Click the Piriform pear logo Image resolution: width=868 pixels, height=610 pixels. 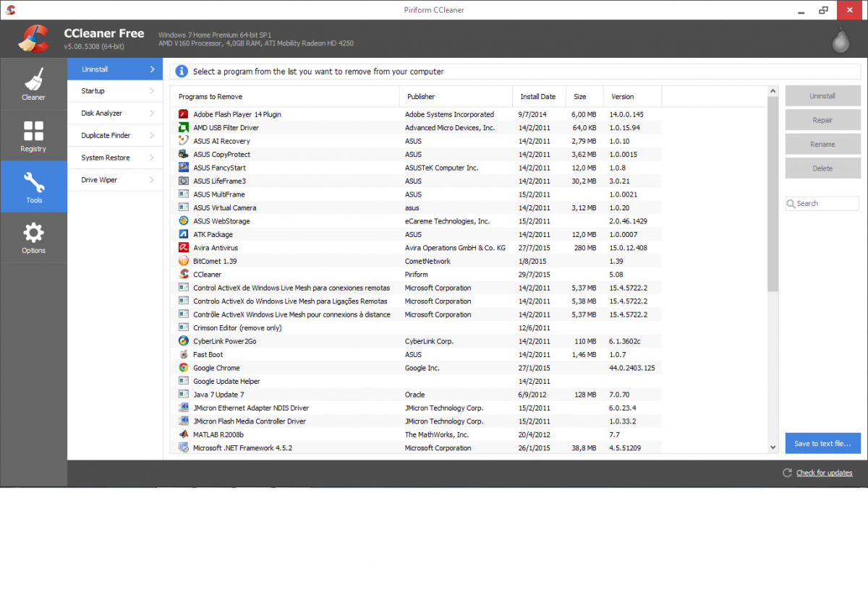839,40
